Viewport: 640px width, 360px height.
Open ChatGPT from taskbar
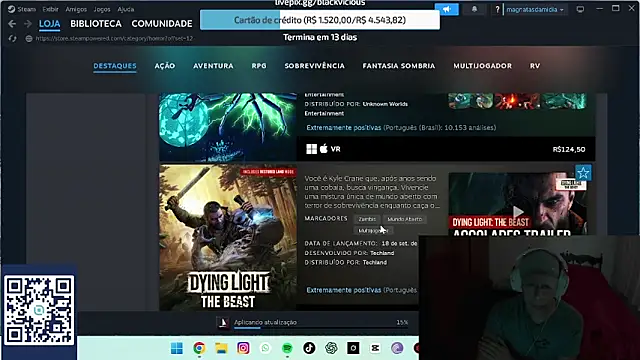click(331, 348)
